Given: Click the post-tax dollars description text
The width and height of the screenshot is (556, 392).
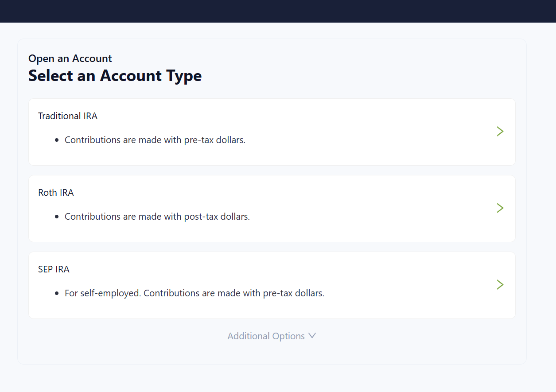Looking at the screenshot, I should click(157, 217).
